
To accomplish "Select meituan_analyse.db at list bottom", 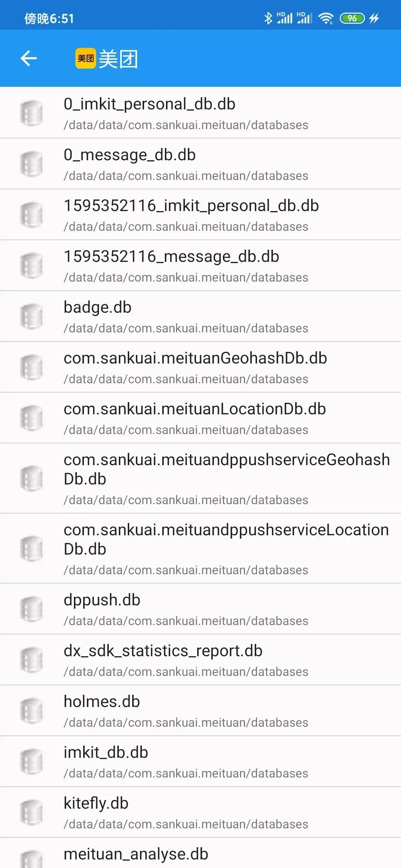I will [x=136, y=854].
